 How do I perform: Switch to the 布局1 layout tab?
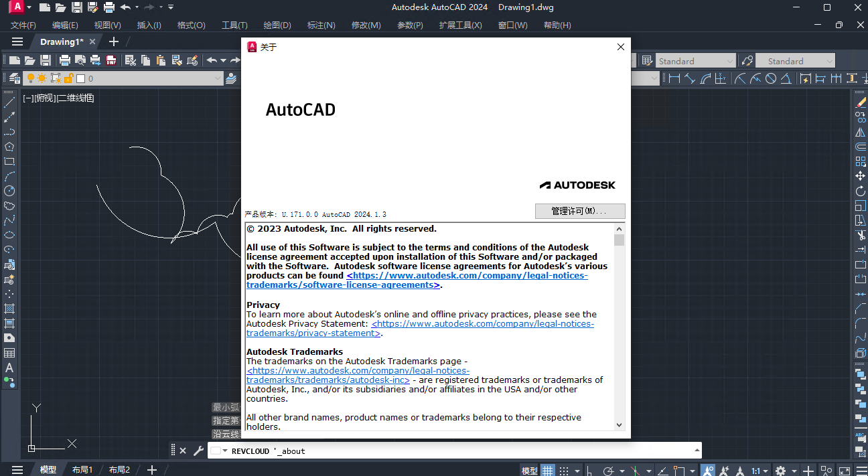point(82,469)
